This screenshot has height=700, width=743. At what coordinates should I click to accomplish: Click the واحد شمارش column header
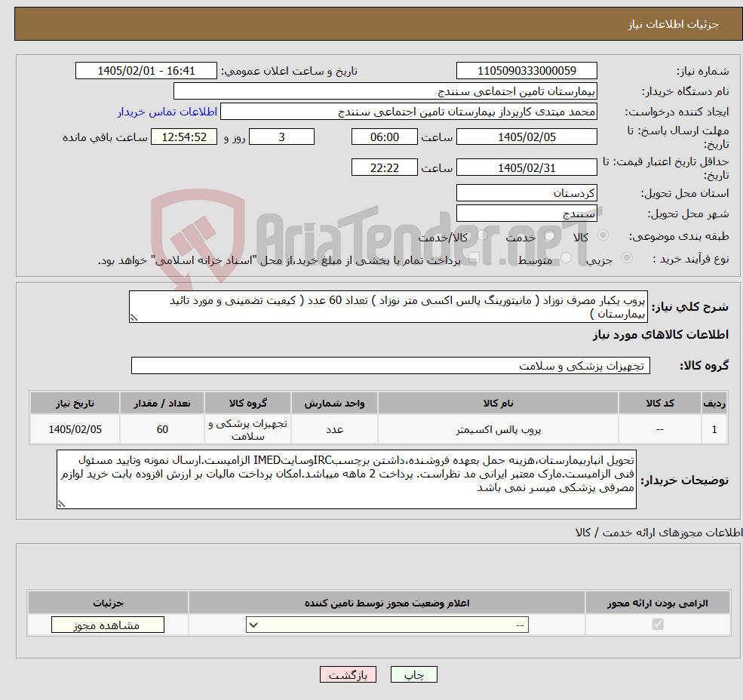[334, 403]
